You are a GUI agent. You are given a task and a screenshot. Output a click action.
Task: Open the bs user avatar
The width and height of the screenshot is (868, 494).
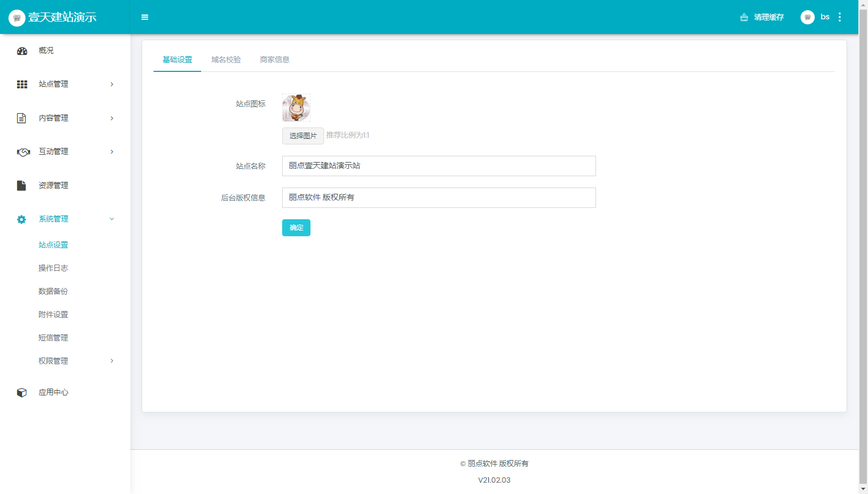[x=807, y=18]
